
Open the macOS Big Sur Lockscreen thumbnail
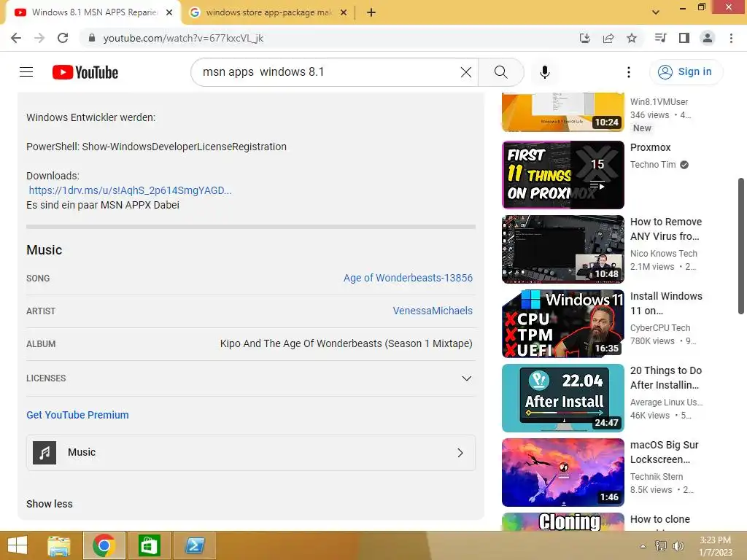pyautogui.click(x=562, y=472)
